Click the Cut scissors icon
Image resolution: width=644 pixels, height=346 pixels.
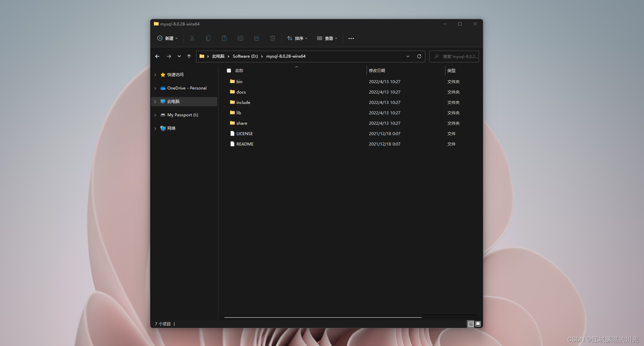192,38
